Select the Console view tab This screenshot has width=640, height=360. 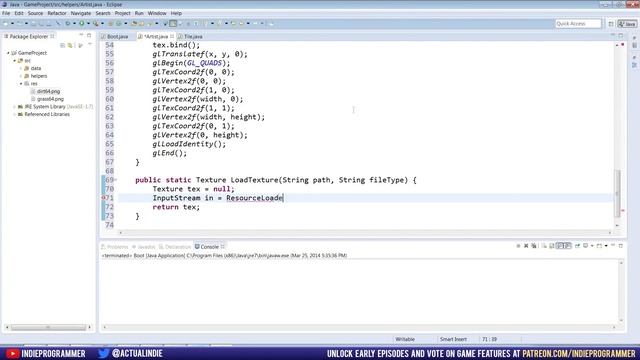[x=209, y=247]
